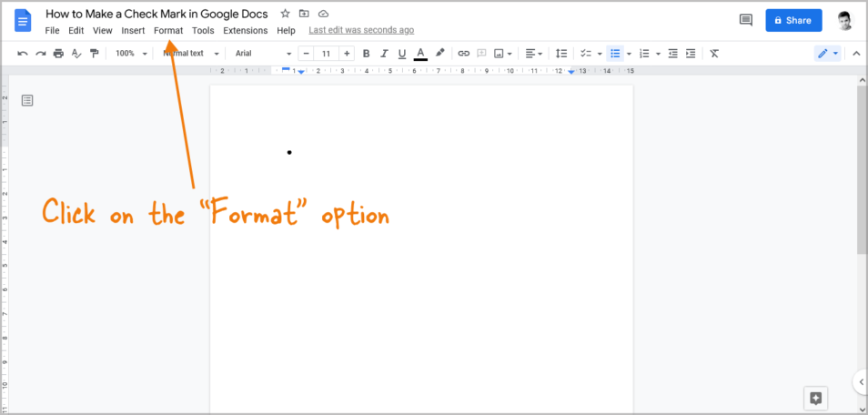Toggle the bulleted list button
This screenshot has width=868, height=415.
pyautogui.click(x=615, y=54)
